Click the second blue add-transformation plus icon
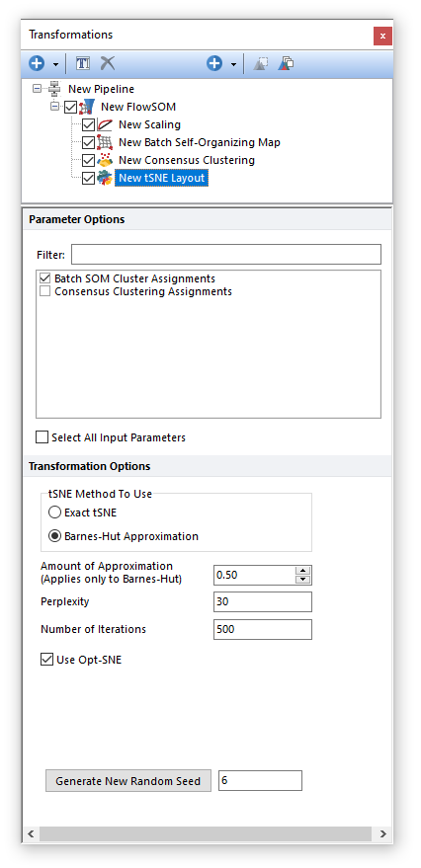The image size is (421, 868). [214, 63]
